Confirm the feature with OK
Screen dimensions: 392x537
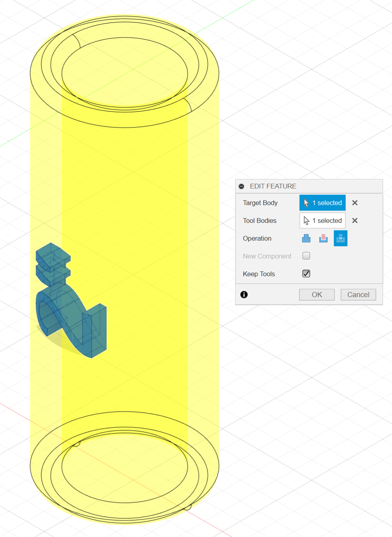317,294
